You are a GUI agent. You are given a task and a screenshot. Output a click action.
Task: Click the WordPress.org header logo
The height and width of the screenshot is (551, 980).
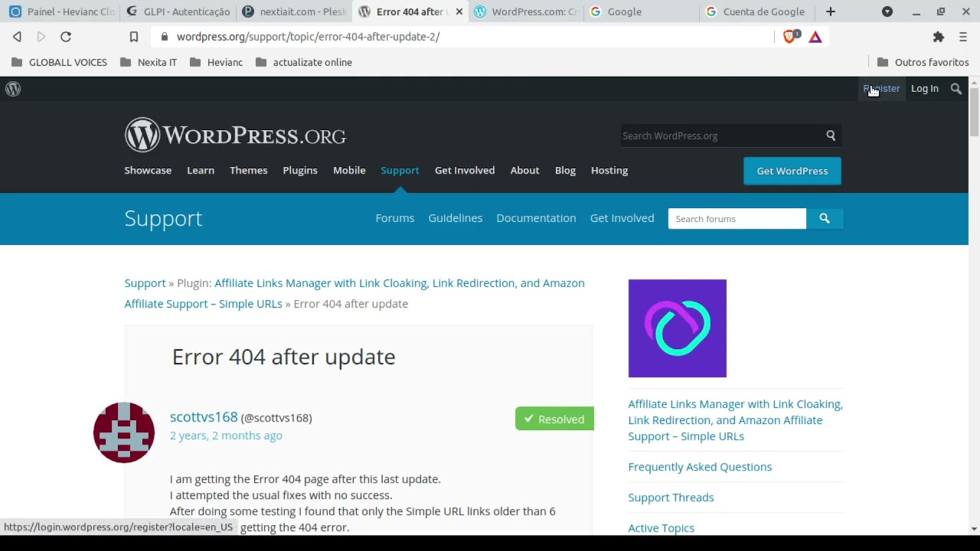coord(235,135)
